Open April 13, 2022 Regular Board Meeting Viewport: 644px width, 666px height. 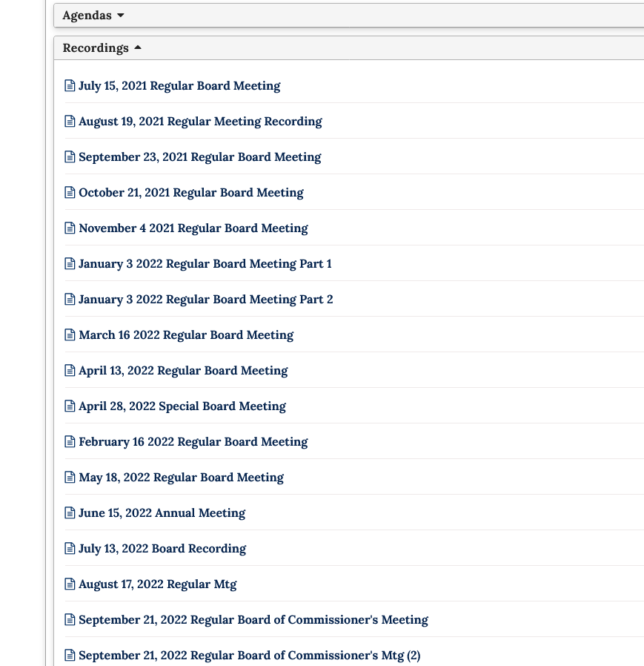click(183, 372)
